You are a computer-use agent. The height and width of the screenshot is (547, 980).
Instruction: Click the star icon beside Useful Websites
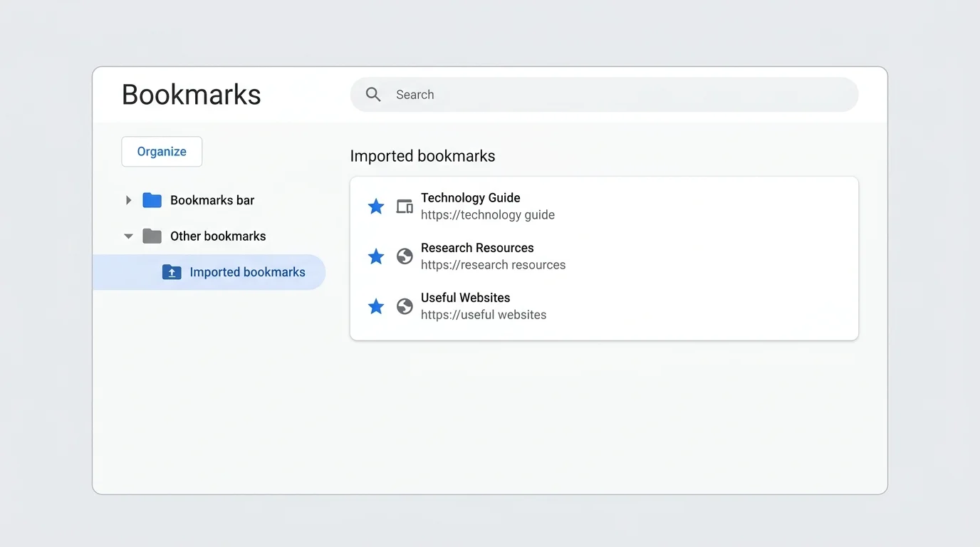click(376, 306)
